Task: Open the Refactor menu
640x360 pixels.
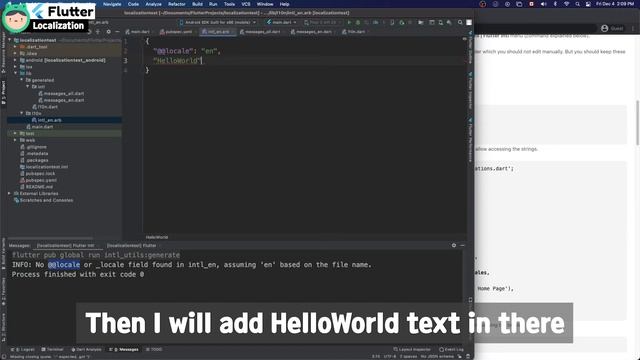Action: (x=177, y=4)
